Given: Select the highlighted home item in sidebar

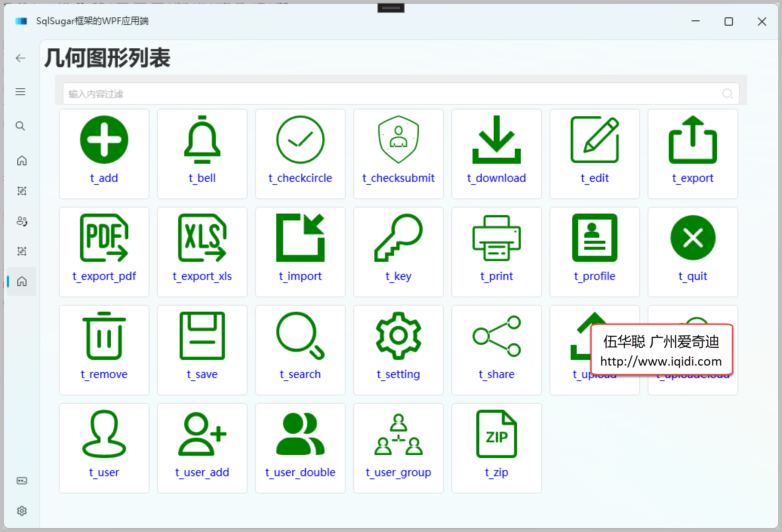Looking at the screenshot, I should 22,281.
